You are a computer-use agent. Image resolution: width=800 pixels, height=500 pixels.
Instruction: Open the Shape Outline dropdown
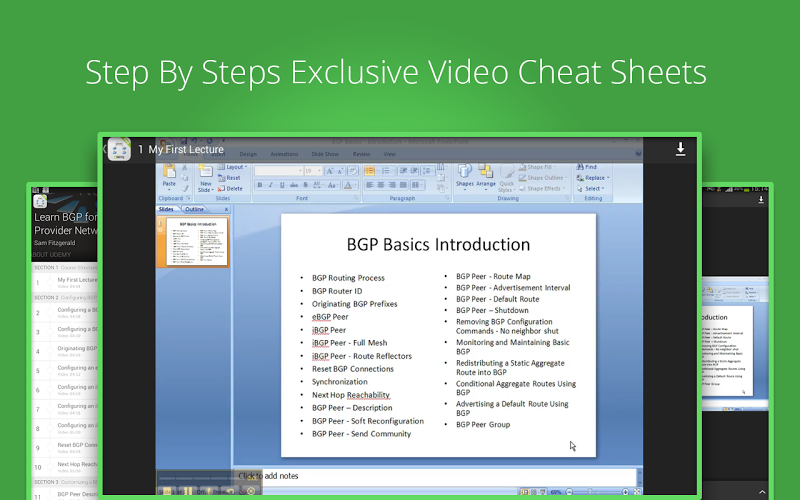tap(543, 178)
